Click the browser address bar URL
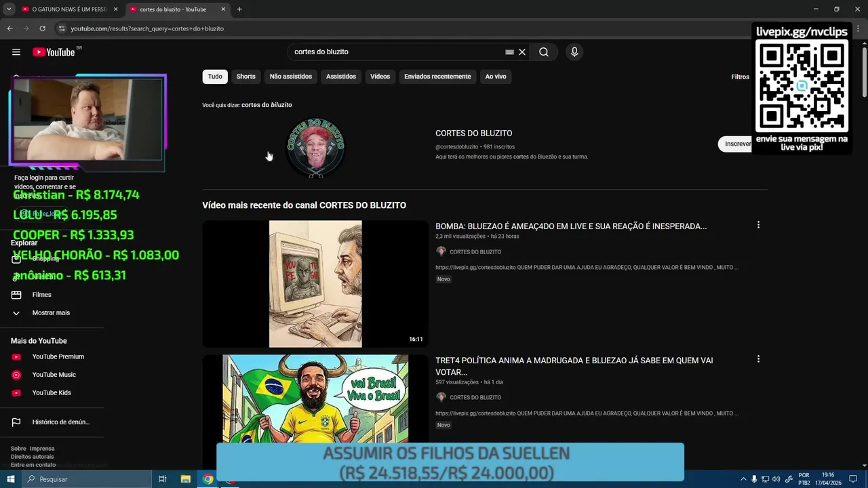 (147, 28)
